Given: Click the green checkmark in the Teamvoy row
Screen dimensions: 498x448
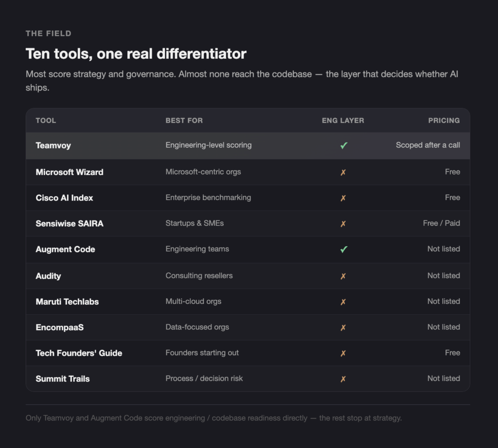Looking at the screenshot, I should coord(344,145).
